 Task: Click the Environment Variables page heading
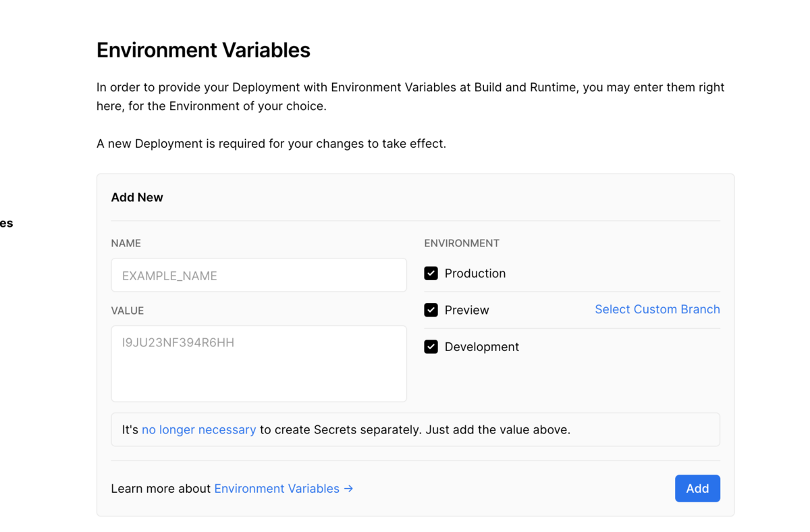coord(203,50)
